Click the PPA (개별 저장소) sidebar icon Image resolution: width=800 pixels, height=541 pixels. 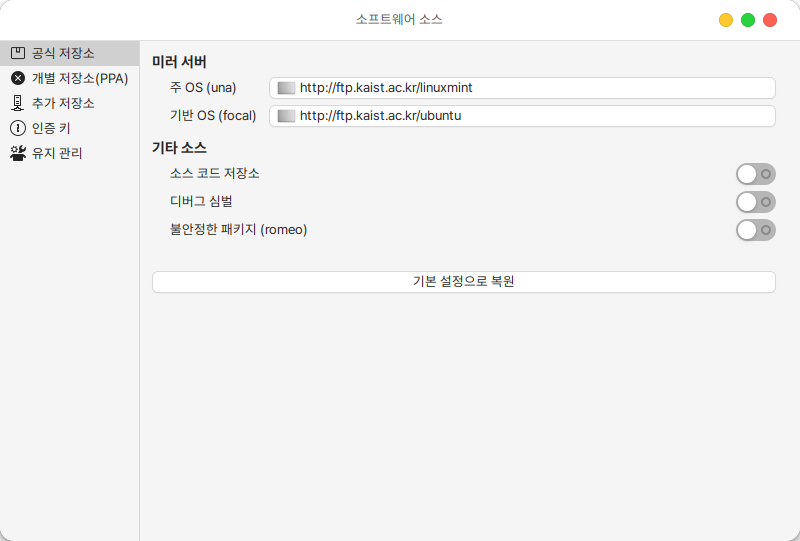[18, 78]
